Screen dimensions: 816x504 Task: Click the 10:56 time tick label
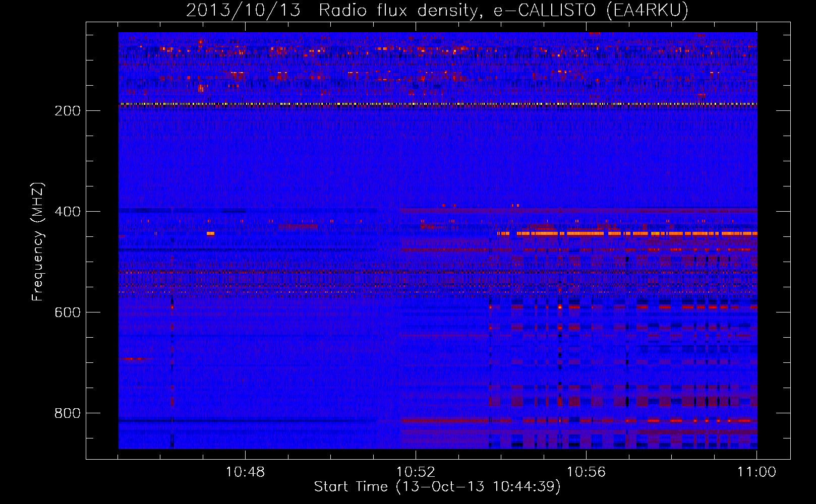(586, 472)
